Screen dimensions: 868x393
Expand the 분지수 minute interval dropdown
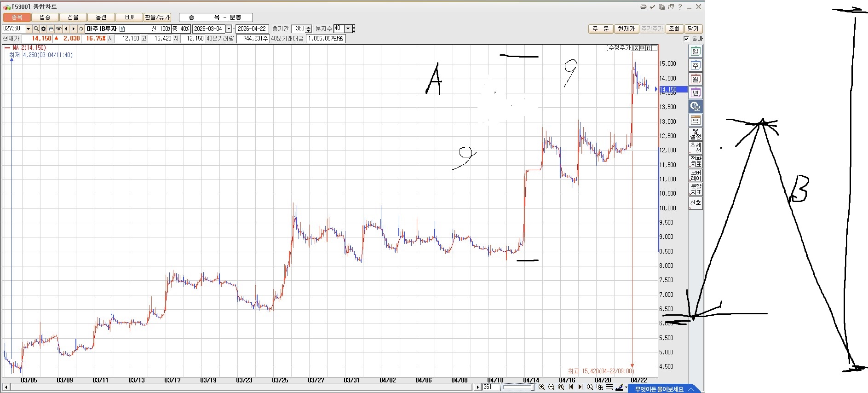pyautogui.click(x=348, y=29)
